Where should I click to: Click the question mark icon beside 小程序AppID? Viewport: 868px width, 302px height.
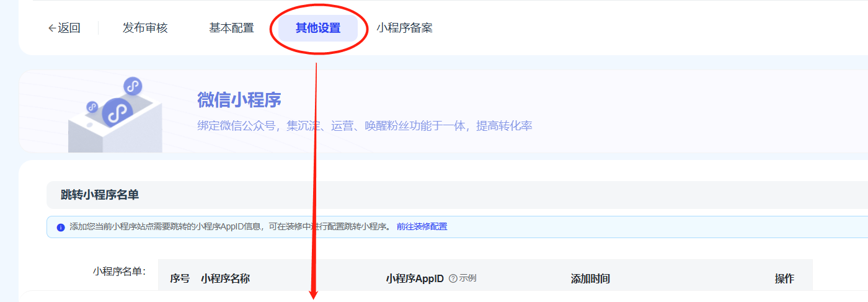(x=453, y=278)
